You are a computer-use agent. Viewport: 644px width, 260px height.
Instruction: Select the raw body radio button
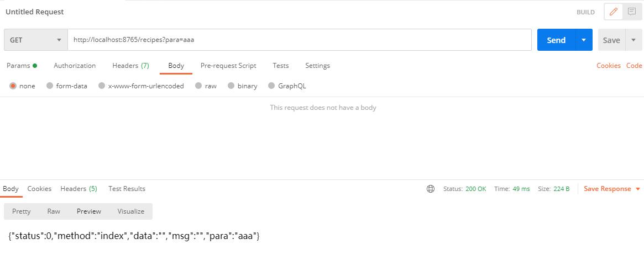(x=198, y=86)
